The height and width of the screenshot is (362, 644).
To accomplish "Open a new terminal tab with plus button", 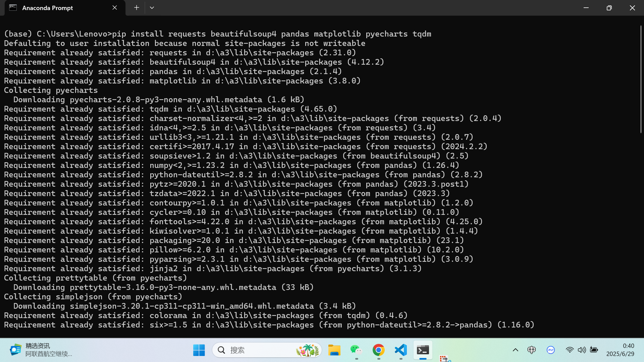I will pos(137,8).
